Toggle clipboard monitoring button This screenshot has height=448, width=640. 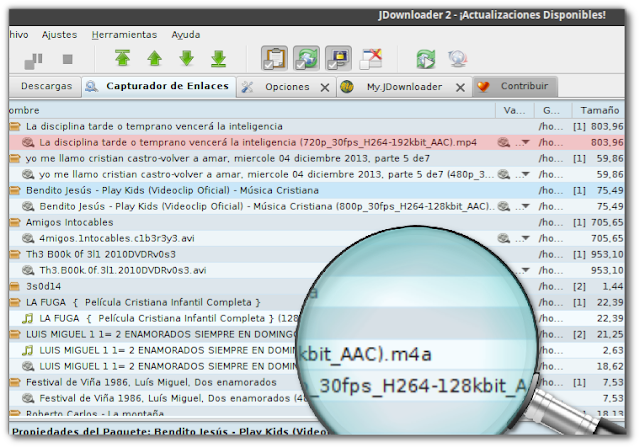274,58
